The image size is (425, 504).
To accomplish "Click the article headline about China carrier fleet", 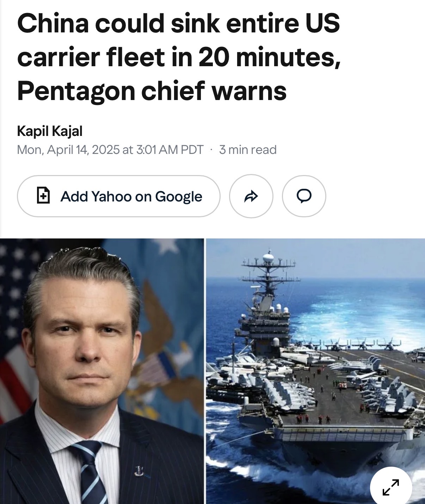I will pos(179,57).
